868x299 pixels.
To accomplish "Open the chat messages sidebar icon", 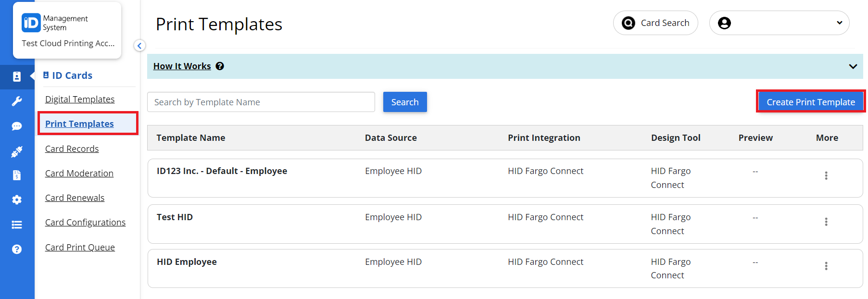I will coord(17,126).
